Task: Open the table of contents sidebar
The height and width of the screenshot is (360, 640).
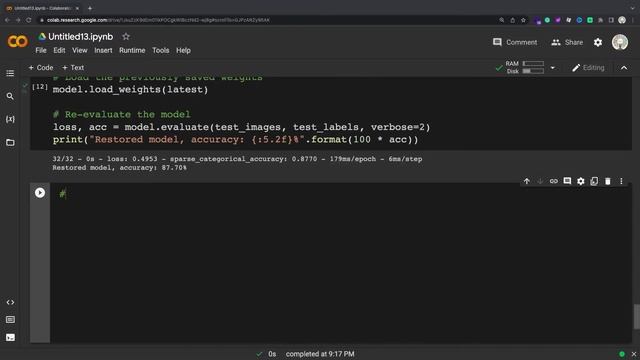Action: [x=10, y=73]
